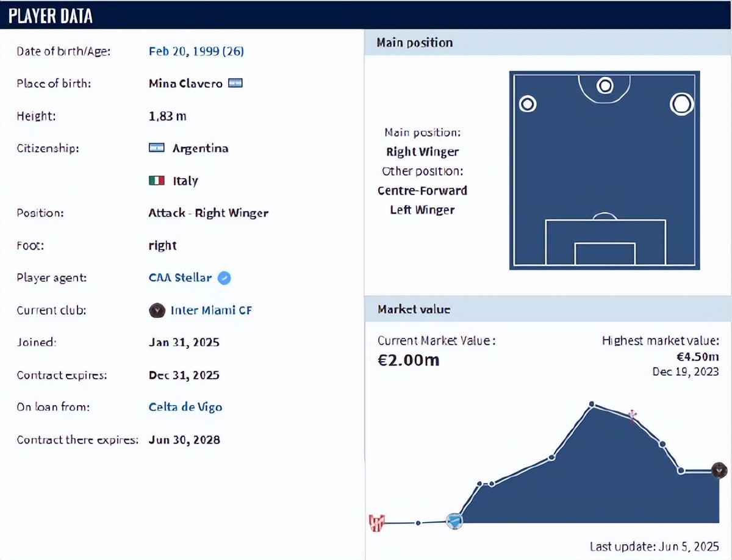The height and width of the screenshot is (560, 732).
Task: Click the Argentina flag next to citizenship
Action: click(x=156, y=148)
